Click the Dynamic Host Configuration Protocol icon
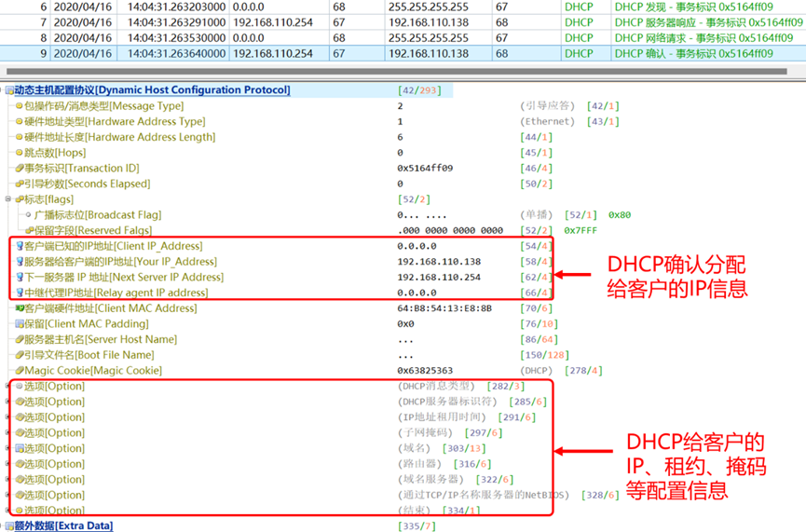806x532 pixels. point(9,90)
